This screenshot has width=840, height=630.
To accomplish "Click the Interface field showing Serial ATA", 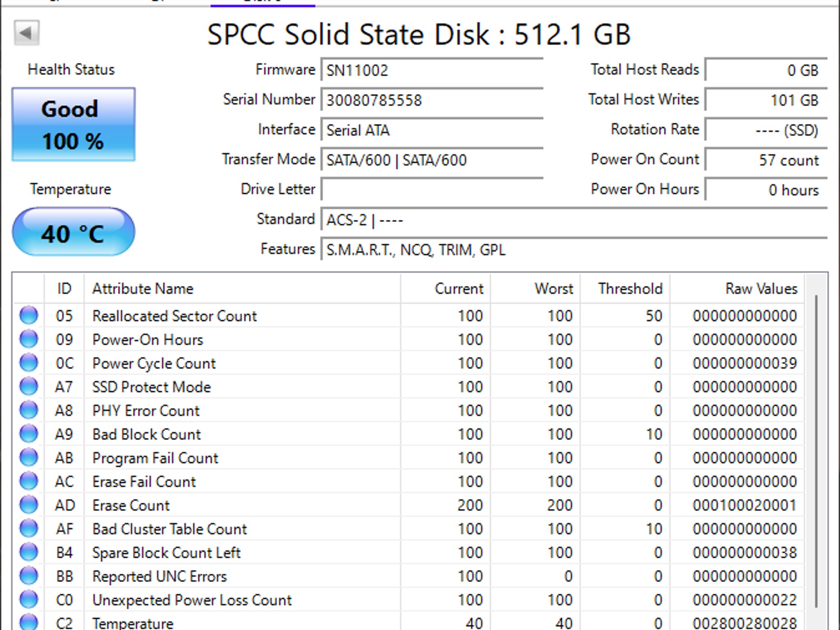I will tap(432, 130).
